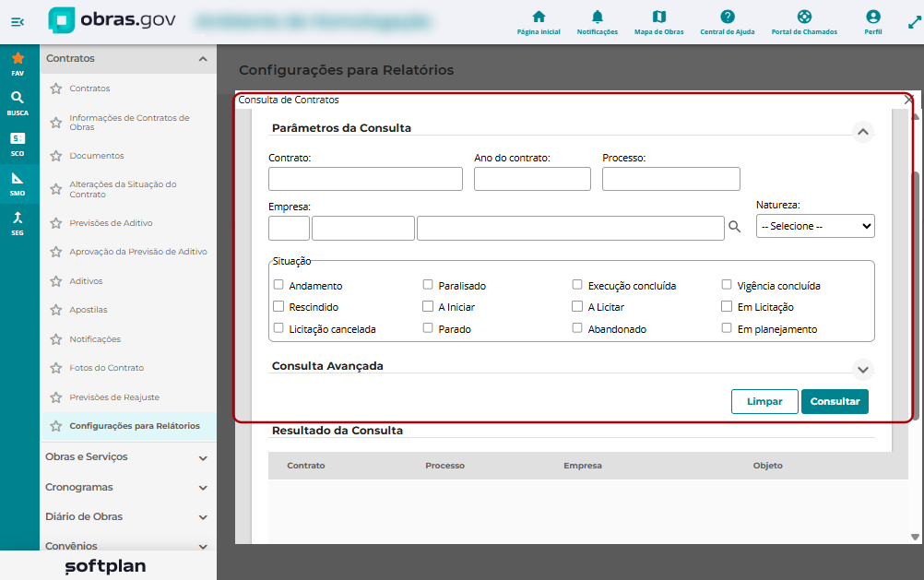Collapse the sidebar with the hamburger icon

click(x=18, y=22)
